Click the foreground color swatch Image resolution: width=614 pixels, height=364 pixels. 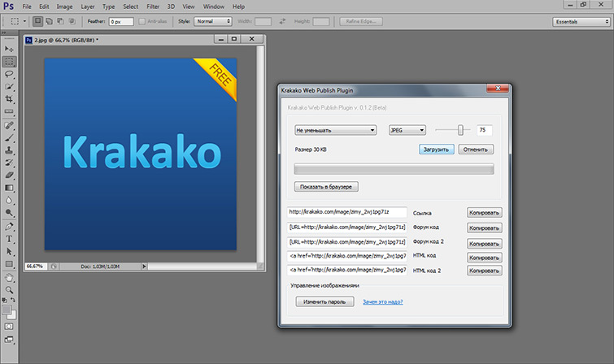click(x=7, y=310)
